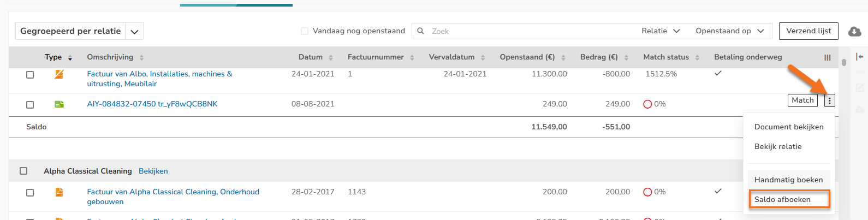Collapse the side panel arrow icon
868x220 pixels.
[x=860, y=57]
